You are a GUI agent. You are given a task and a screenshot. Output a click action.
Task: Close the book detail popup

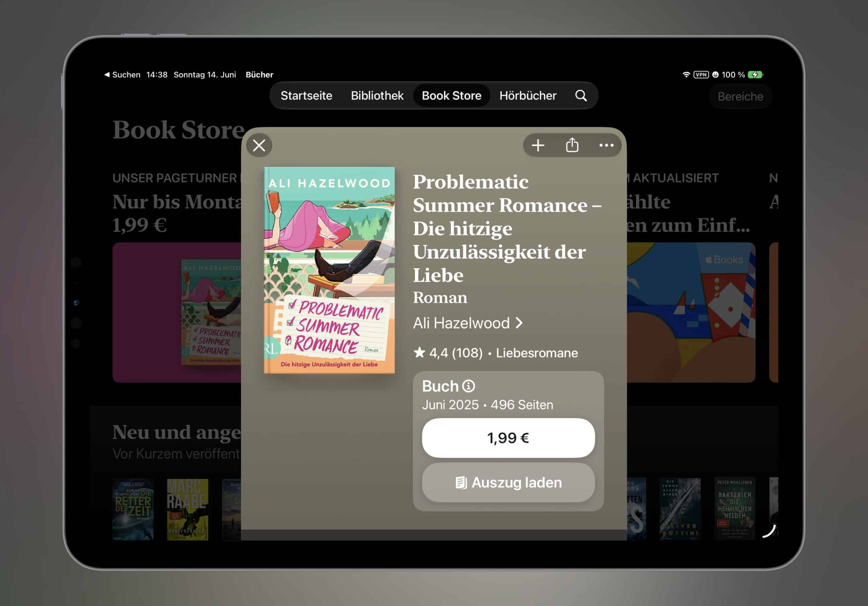pos(259,145)
